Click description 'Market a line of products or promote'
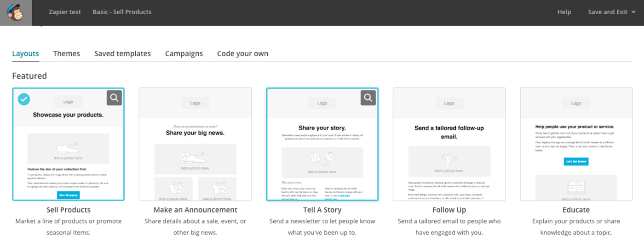This screenshot has width=644, height=242. 69,221
